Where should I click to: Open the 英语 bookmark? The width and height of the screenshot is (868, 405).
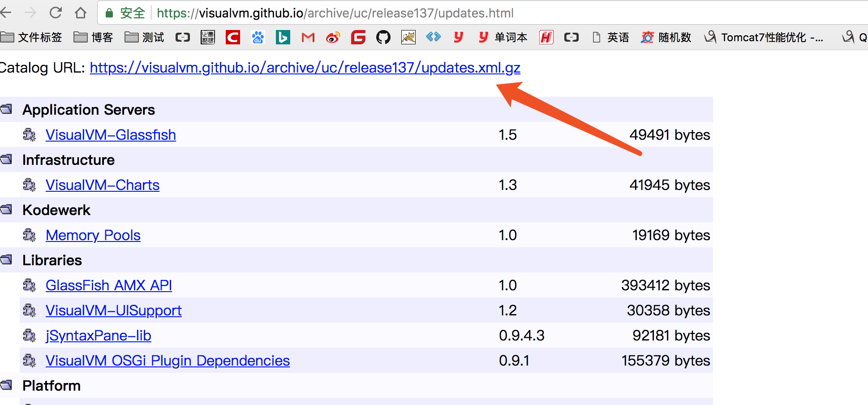(611, 37)
